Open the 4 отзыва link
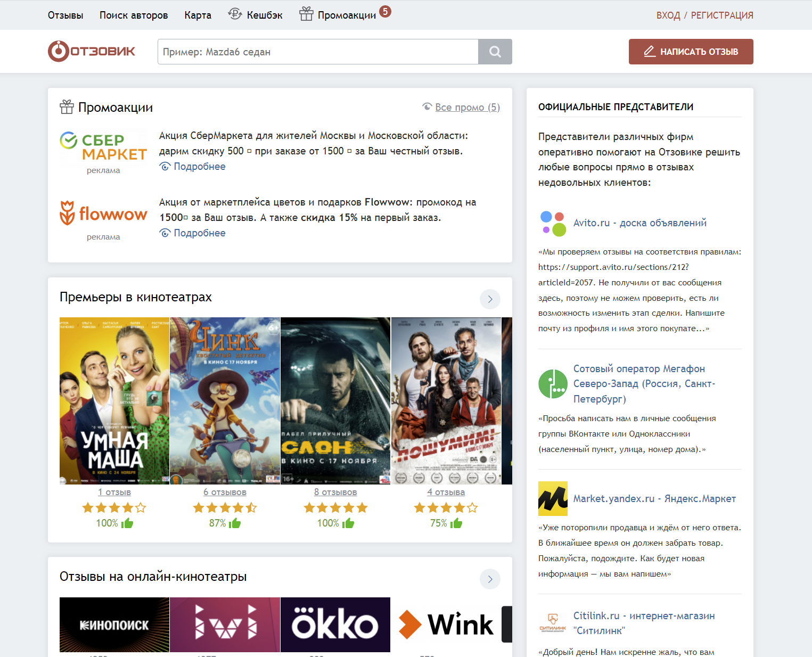 446,492
